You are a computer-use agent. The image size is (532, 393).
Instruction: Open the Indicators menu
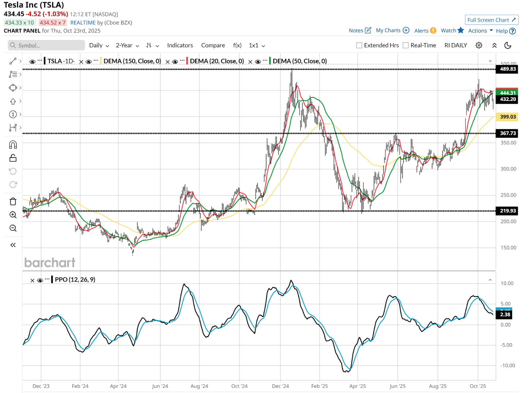(x=180, y=46)
